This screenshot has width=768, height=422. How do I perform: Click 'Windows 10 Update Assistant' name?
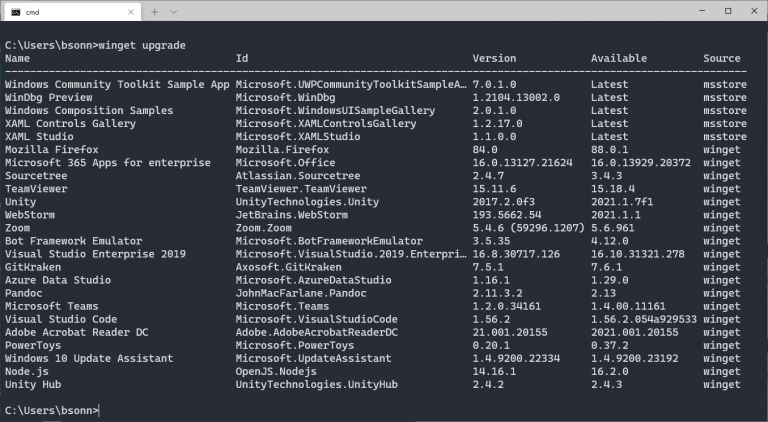tap(89, 358)
